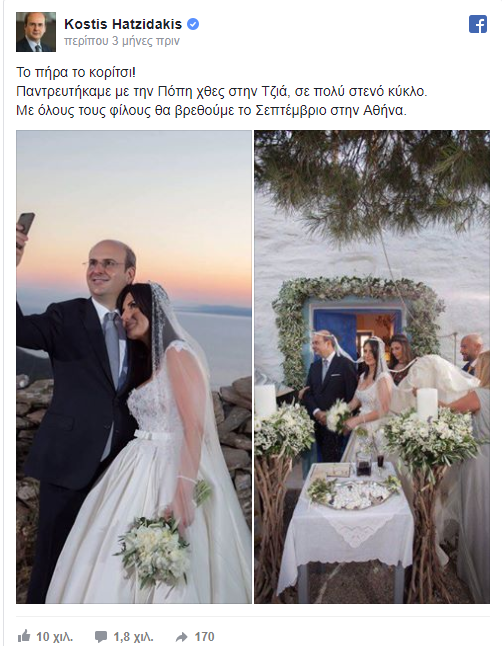Viewport: 502px width, 646px height.
Task: Click the bride's bouquet in the selfie photo
Action: tap(153, 547)
